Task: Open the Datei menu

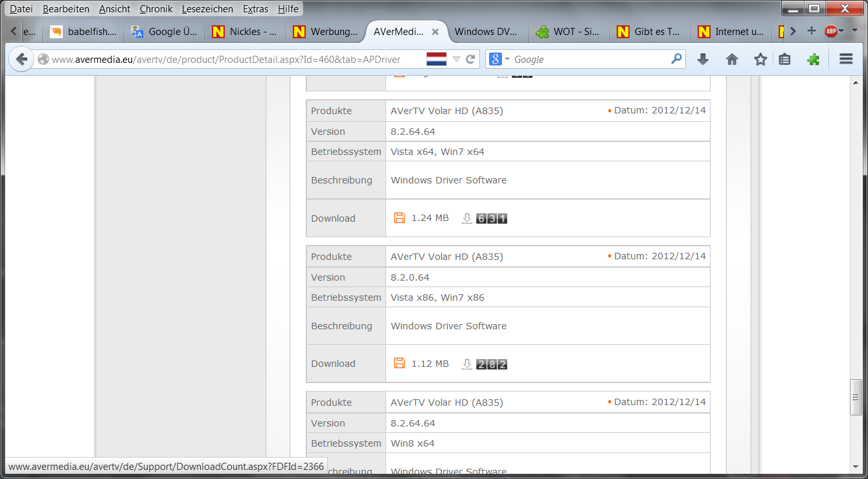Action: 21,9
